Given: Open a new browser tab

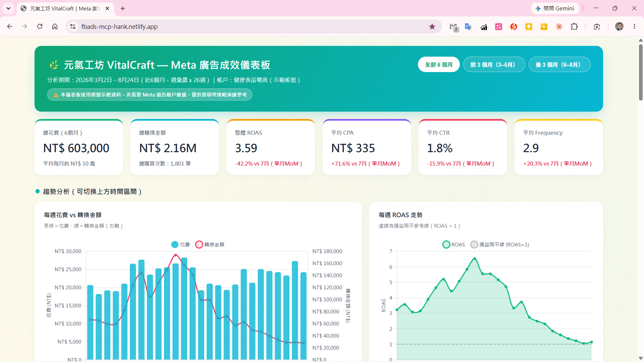Looking at the screenshot, I should point(123,8).
